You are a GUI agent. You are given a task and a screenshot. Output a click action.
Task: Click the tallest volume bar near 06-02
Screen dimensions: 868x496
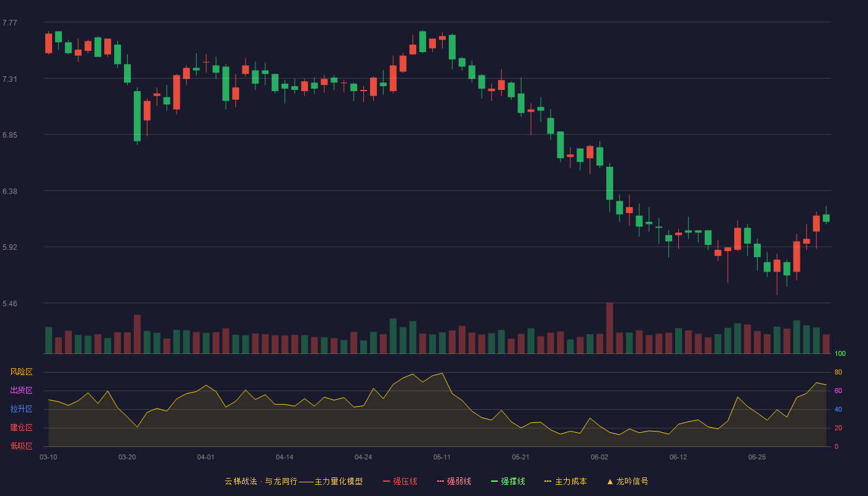(609, 328)
